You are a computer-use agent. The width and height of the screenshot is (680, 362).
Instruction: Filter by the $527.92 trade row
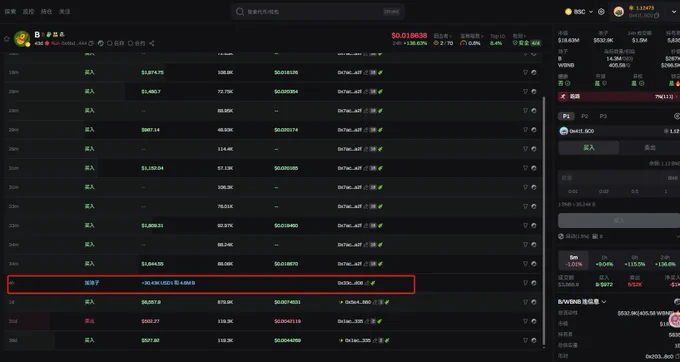click(x=525, y=340)
